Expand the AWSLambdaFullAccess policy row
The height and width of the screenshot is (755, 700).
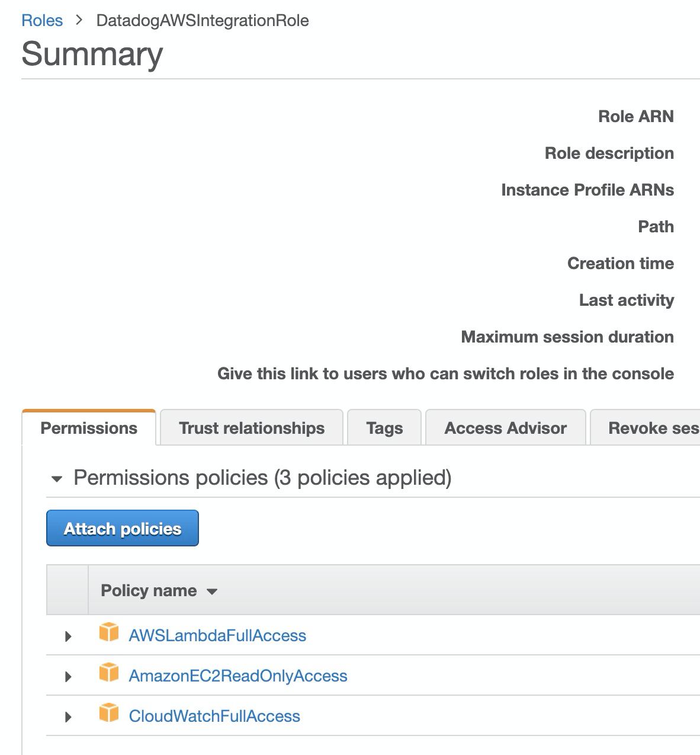coord(68,636)
